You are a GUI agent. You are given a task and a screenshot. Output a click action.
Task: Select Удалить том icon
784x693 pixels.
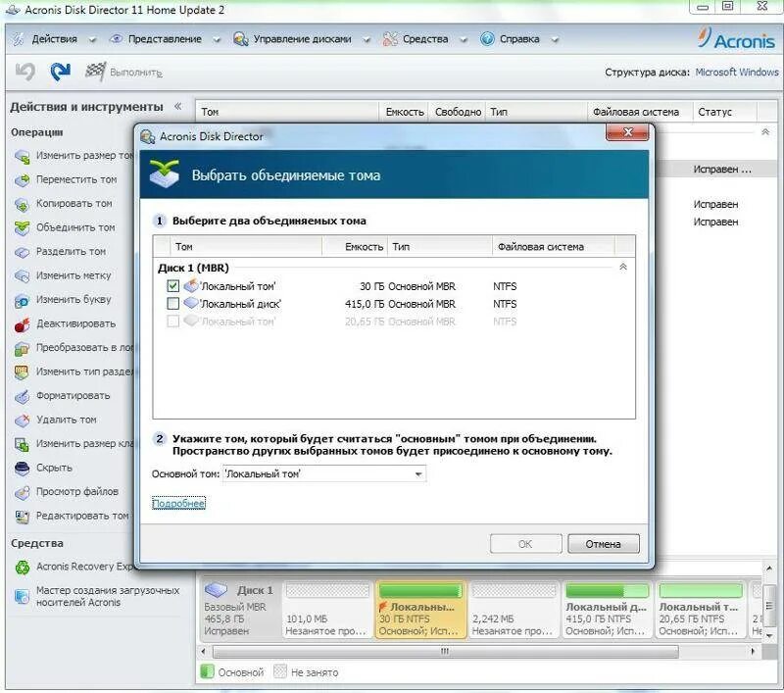(22, 421)
